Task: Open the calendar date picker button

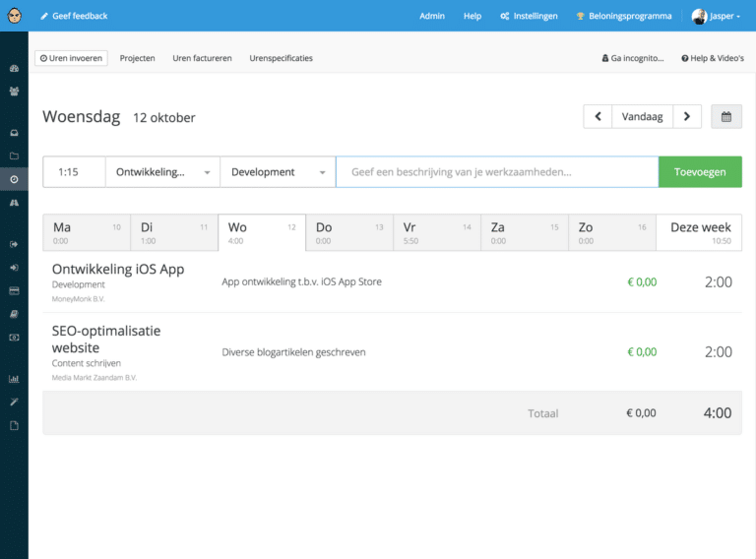Action: (x=726, y=116)
